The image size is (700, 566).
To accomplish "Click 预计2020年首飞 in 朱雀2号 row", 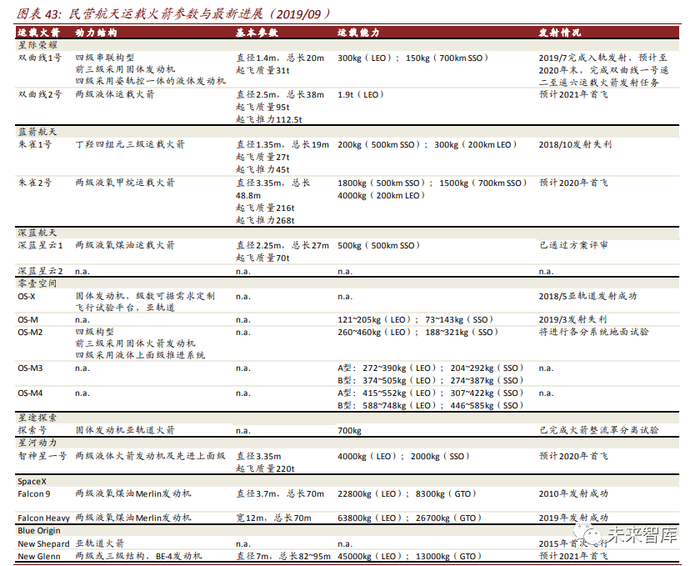I will 573,183.
